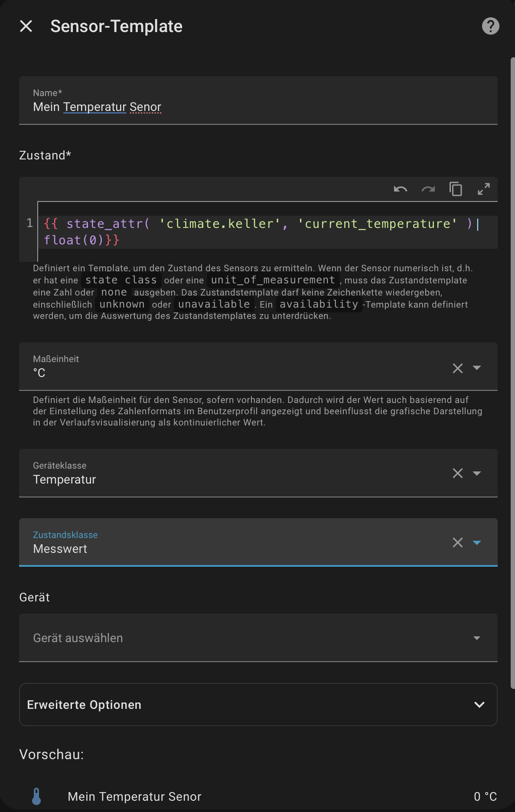515x812 pixels.
Task: Close the Sensor-Template dialog
Action: pos(26,26)
